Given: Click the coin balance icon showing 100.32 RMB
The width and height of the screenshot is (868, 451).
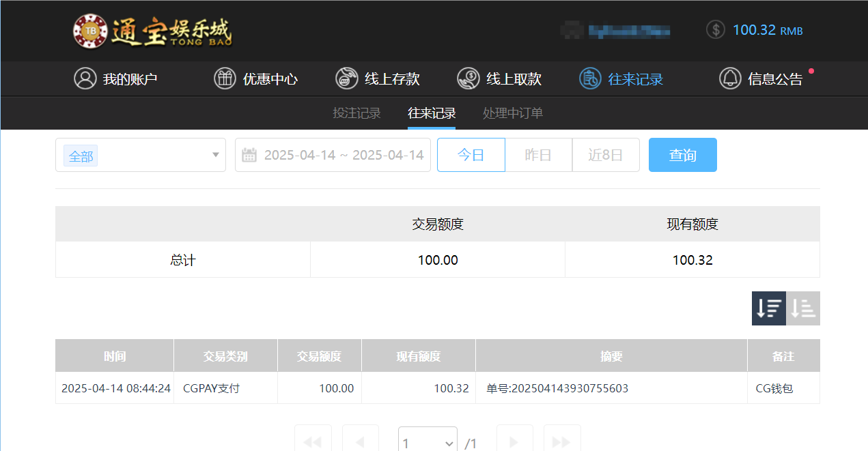Looking at the screenshot, I should [715, 29].
